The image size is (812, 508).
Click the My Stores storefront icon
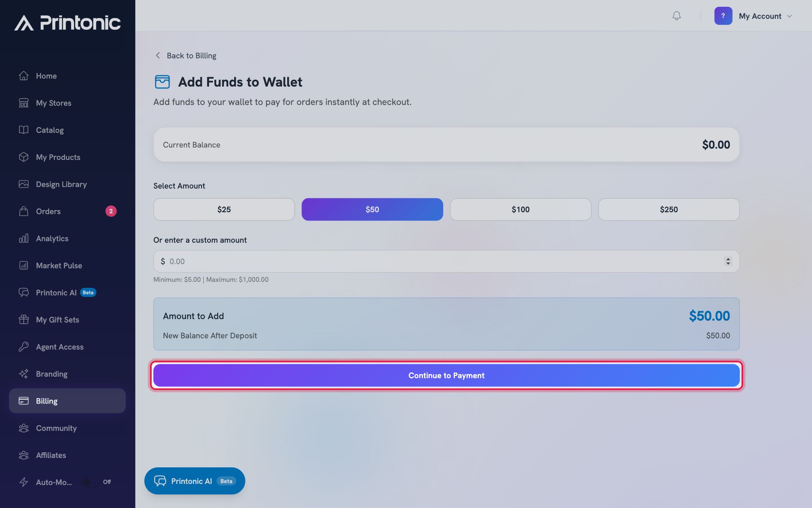pyautogui.click(x=24, y=103)
